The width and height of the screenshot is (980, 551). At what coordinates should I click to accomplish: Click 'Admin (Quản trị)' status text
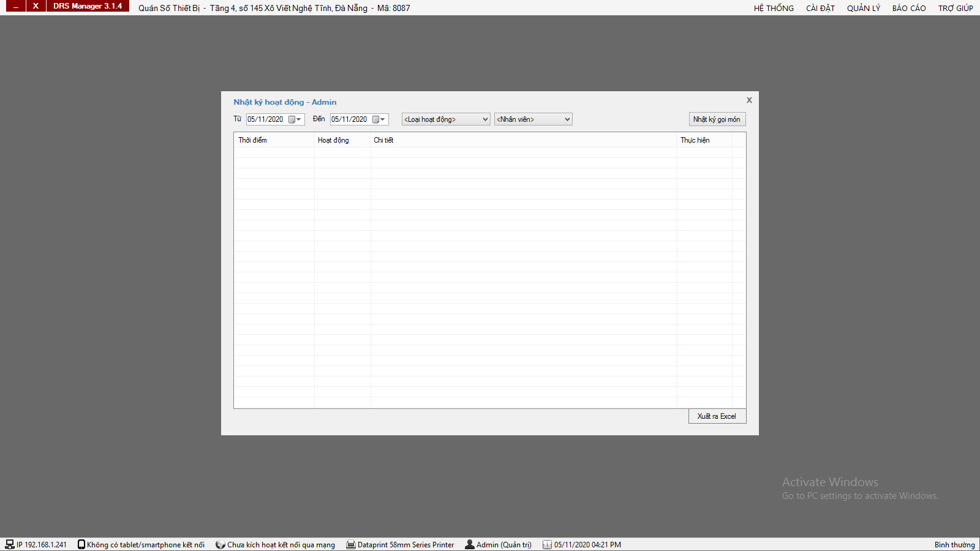[504, 545]
